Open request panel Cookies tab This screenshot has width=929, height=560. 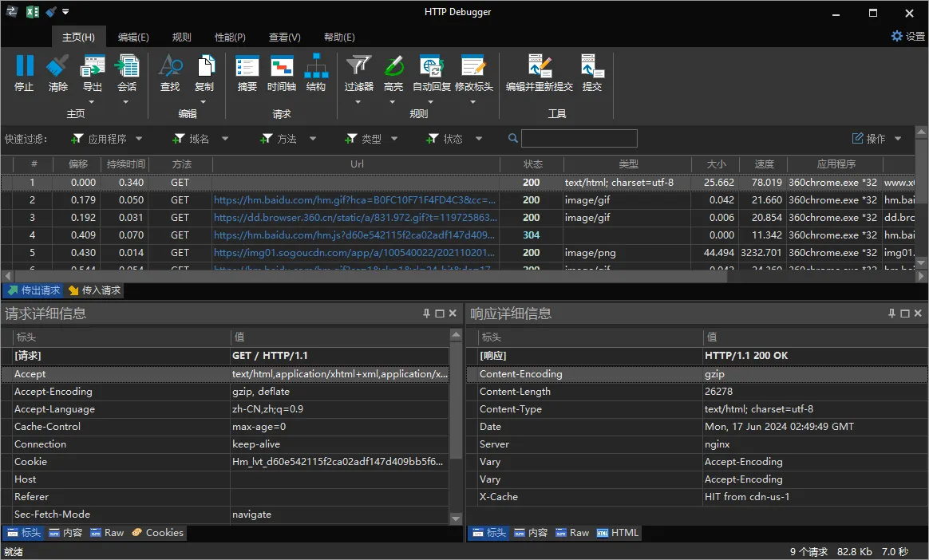coord(157,533)
